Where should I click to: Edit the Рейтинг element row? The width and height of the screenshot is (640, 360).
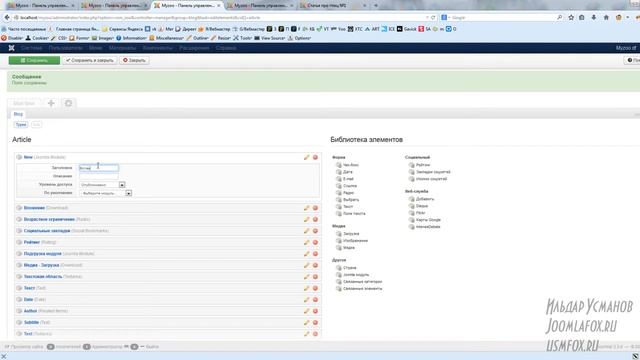tap(307, 242)
